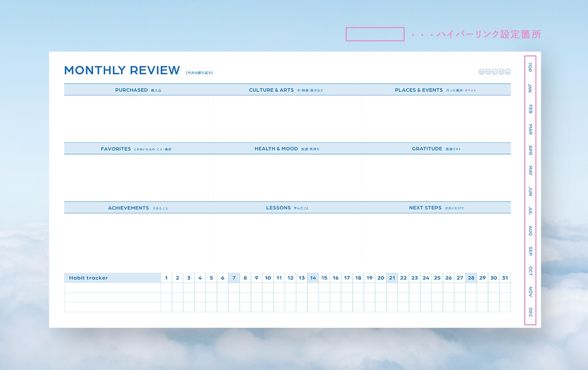Click the PLACES & EVENTS header
Screen dimensions: 588x370
tap(436, 90)
